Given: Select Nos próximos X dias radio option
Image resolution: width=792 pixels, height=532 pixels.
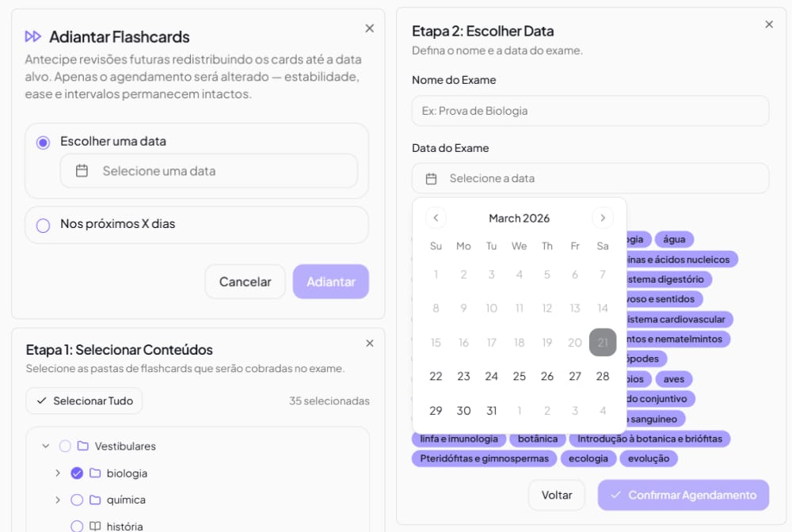Looking at the screenshot, I should point(44,226).
